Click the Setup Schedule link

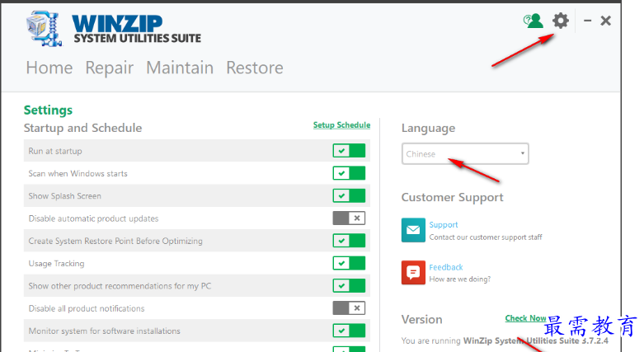point(341,124)
